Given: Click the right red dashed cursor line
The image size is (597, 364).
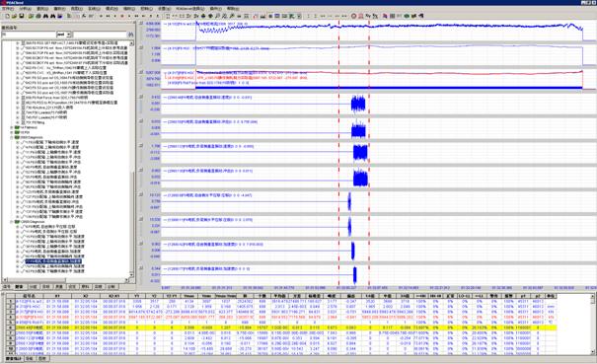Looking at the screenshot, I should point(369,152).
